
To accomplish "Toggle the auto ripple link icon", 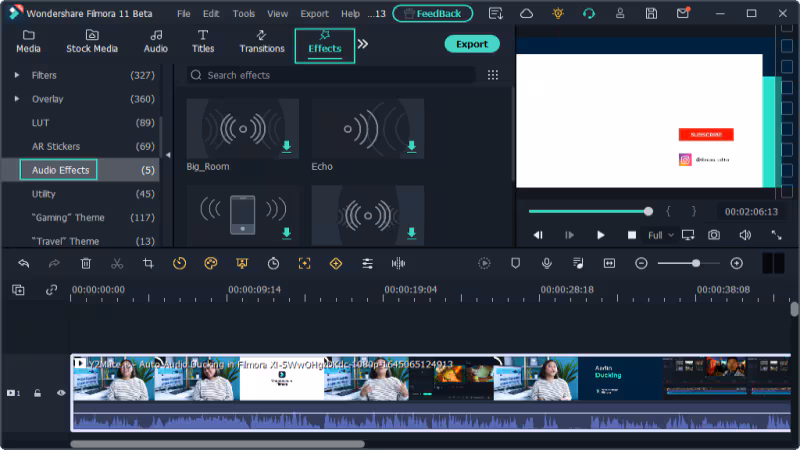I will coord(51,290).
